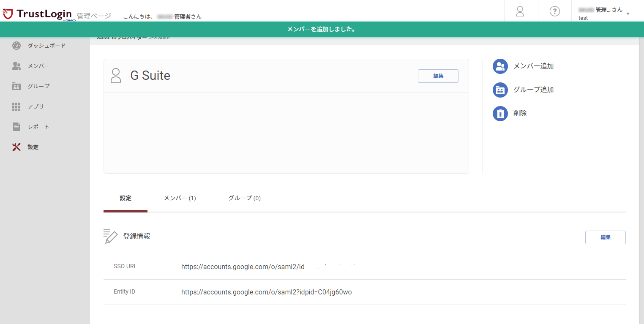Click the TrustLogin logo
644x324 pixels.
click(37, 14)
